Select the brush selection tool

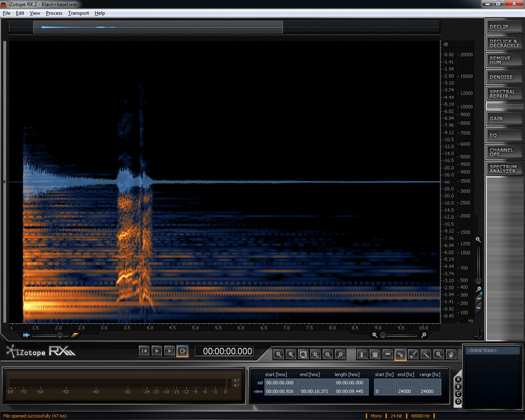click(413, 354)
